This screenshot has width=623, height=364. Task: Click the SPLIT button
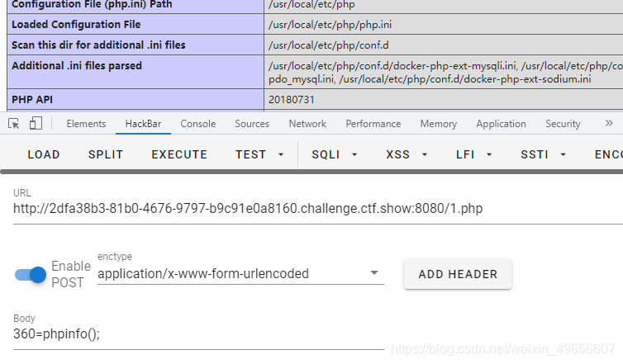[106, 154]
